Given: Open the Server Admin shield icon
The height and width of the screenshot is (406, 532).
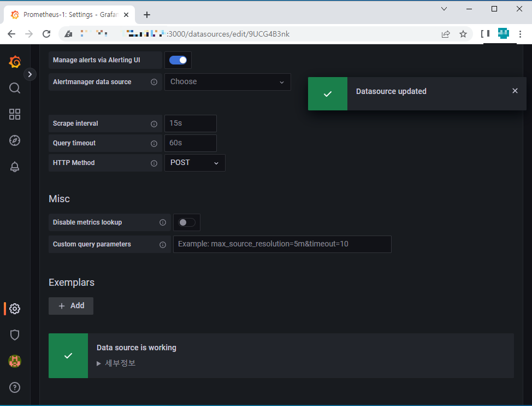Looking at the screenshot, I should (15, 335).
